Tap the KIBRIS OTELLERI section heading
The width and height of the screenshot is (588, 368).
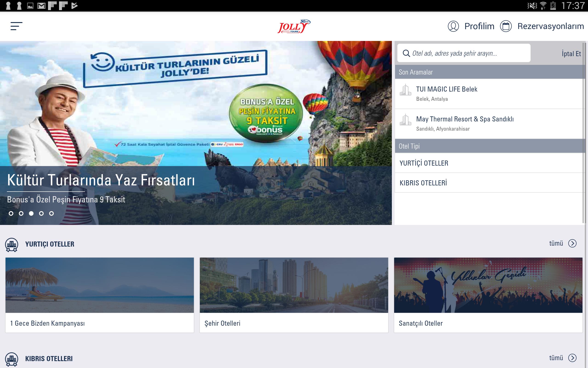pyautogui.click(x=49, y=359)
